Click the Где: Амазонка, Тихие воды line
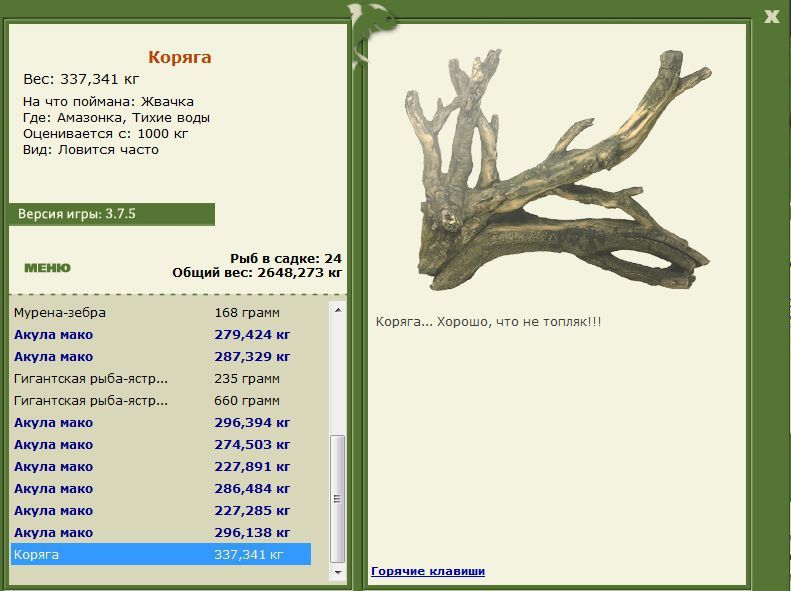Image resolution: width=791 pixels, height=591 pixels. pos(116,117)
